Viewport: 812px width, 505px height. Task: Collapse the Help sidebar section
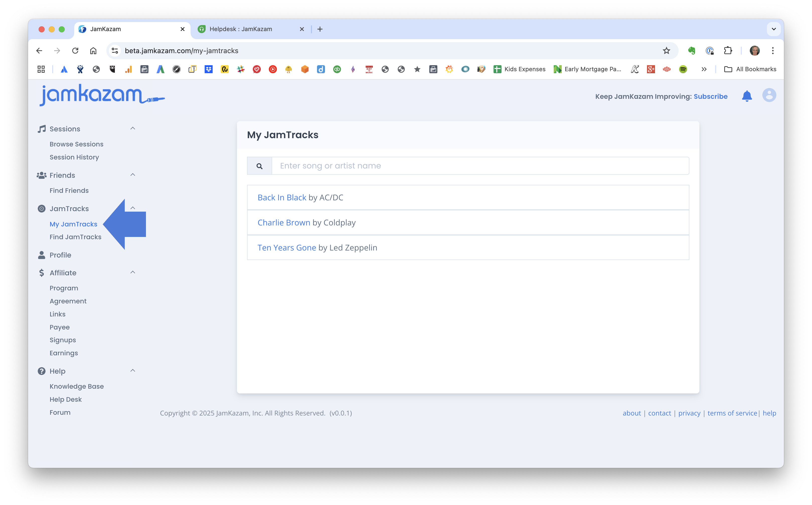tap(133, 371)
